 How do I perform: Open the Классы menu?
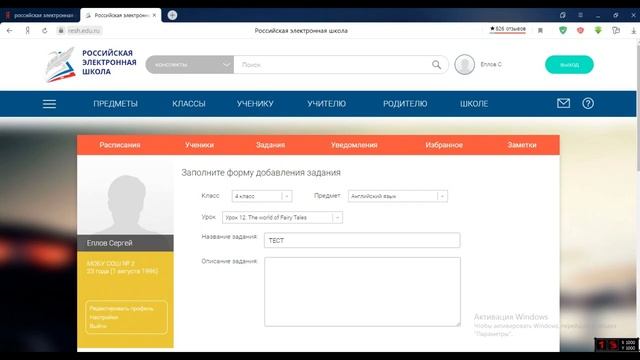point(189,104)
